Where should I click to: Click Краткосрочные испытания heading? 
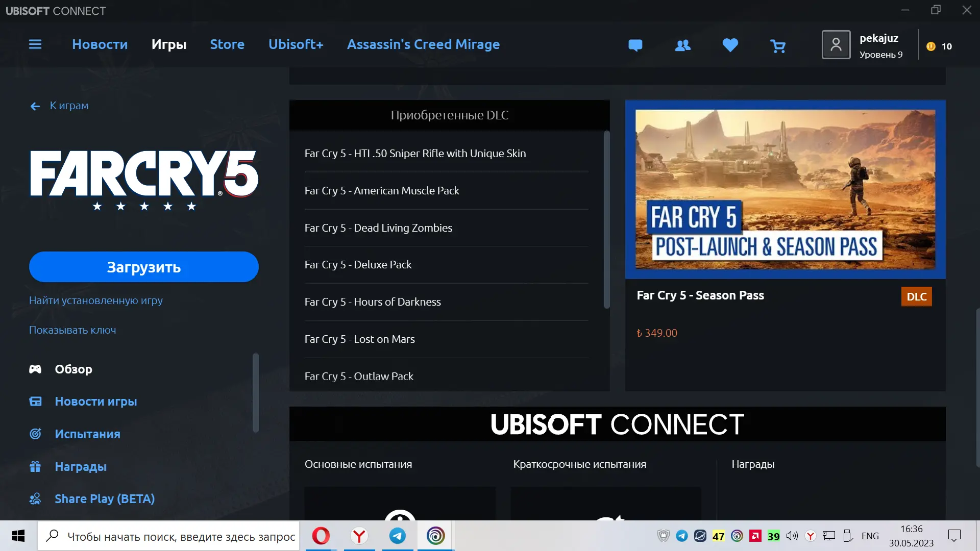[x=580, y=464]
